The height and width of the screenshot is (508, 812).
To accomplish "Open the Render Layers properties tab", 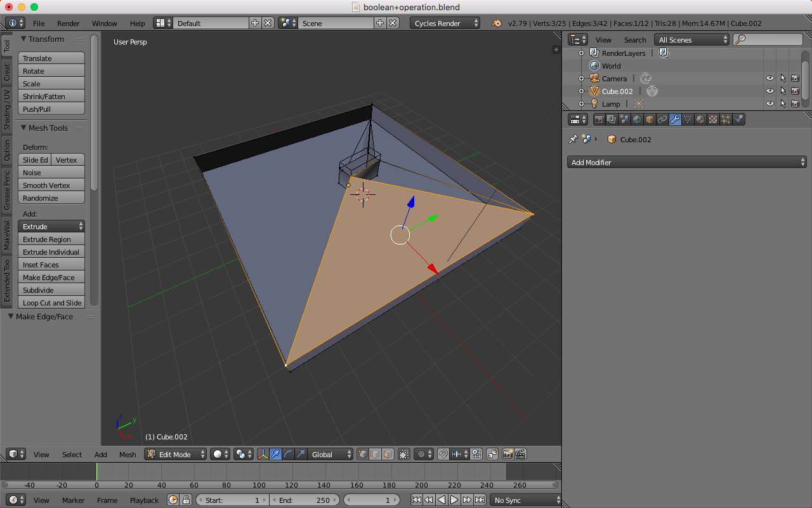I will coord(612,119).
